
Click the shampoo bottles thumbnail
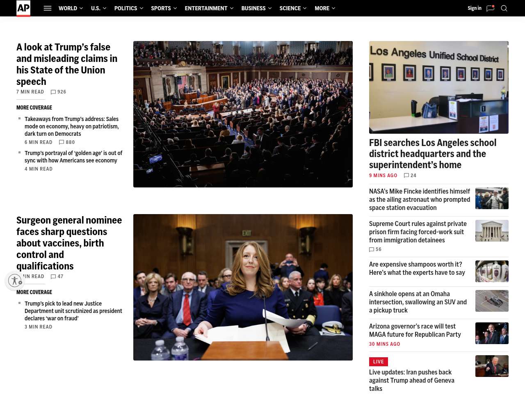pyautogui.click(x=492, y=272)
